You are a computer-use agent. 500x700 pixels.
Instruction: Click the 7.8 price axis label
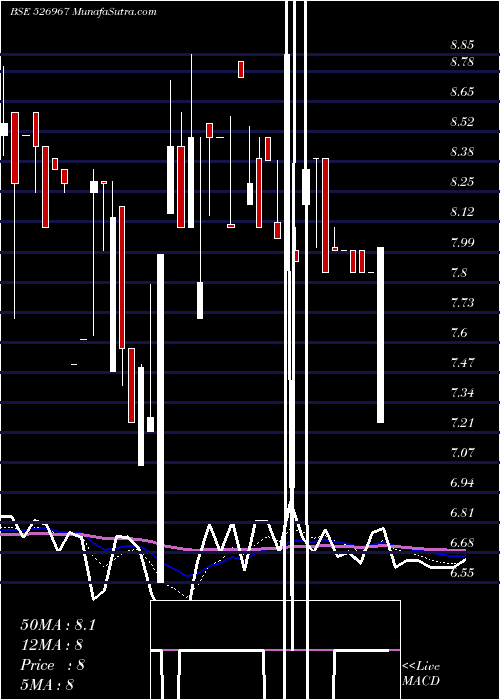tap(458, 273)
